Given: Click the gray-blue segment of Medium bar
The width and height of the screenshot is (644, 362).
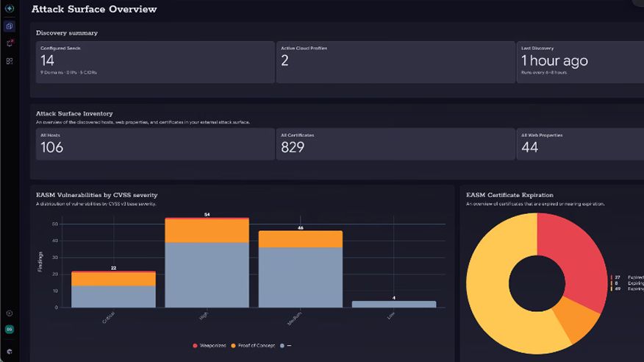Looking at the screenshot, I should coord(300,277).
